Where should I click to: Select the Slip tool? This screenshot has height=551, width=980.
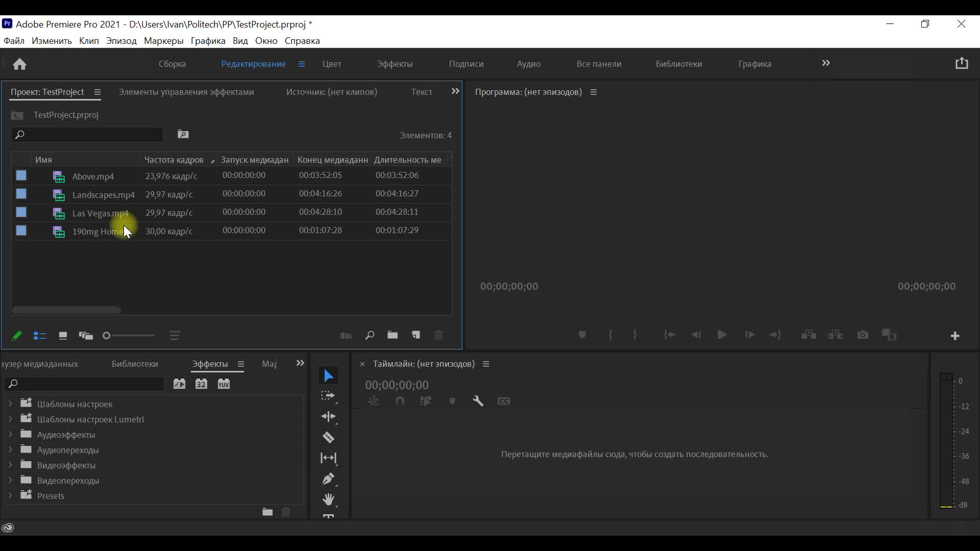(329, 458)
